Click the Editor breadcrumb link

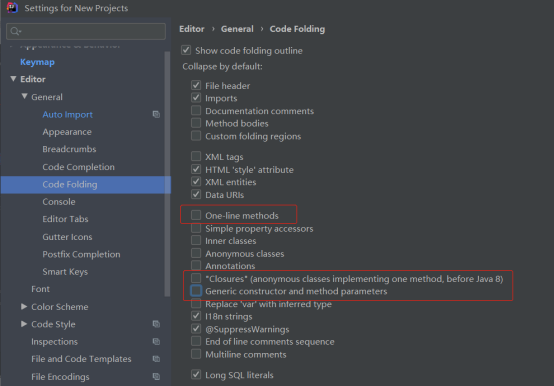click(191, 29)
